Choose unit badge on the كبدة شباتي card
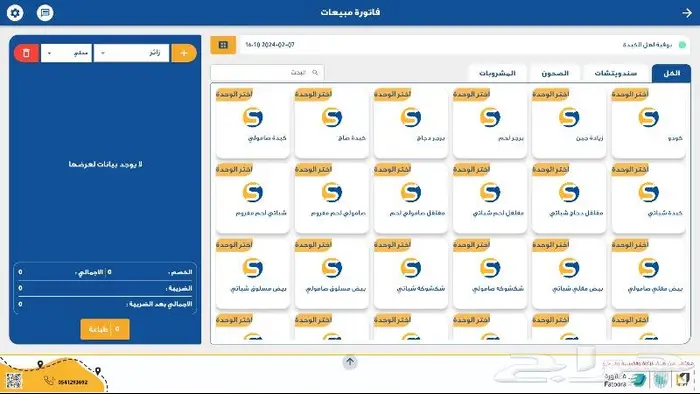This screenshot has height=394, width=700. click(x=630, y=170)
